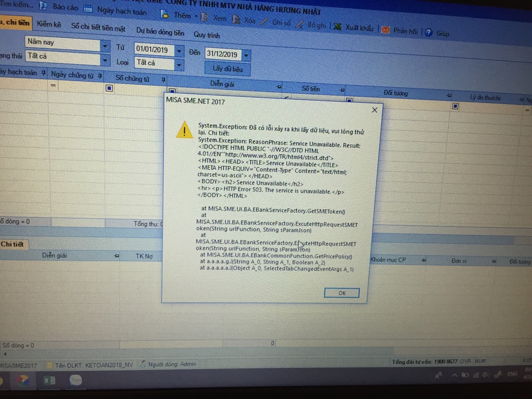Switch to the Quy trình tab
532x399 pixels.
(x=207, y=35)
